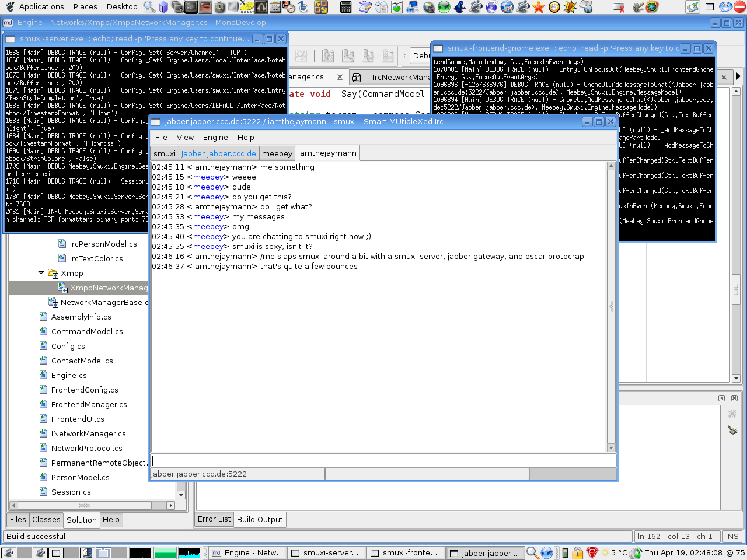
Task: Switch to 'smuxi-fronte...' taskbar button
Action: [406, 552]
